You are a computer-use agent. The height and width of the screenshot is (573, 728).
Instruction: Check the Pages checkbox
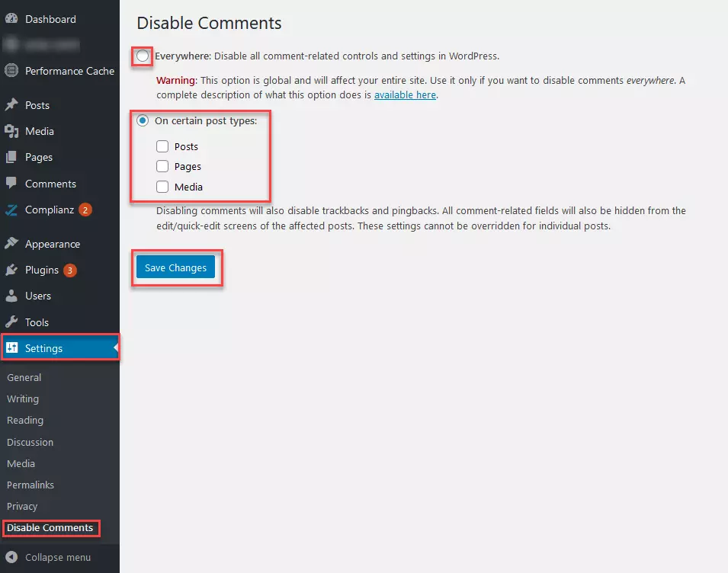162,166
